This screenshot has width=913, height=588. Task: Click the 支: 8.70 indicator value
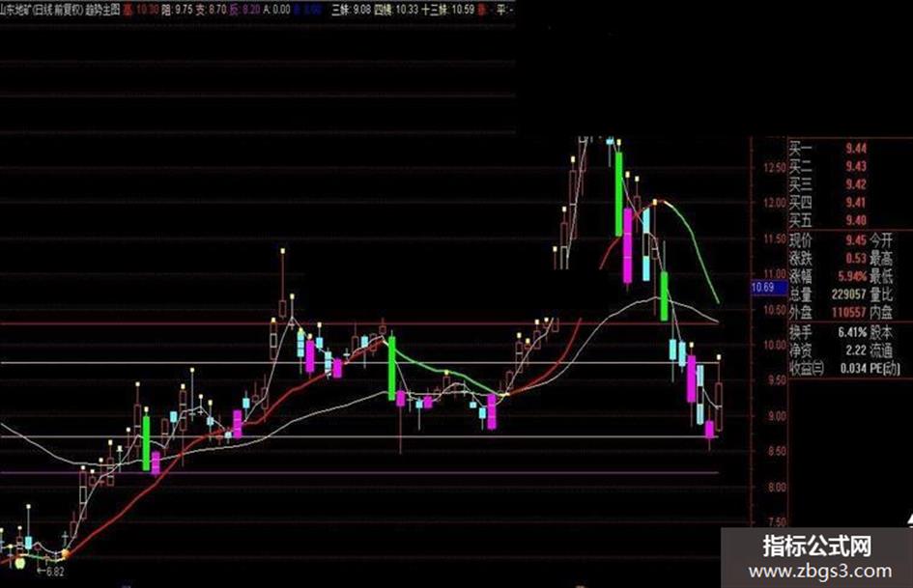[x=212, y=10]
